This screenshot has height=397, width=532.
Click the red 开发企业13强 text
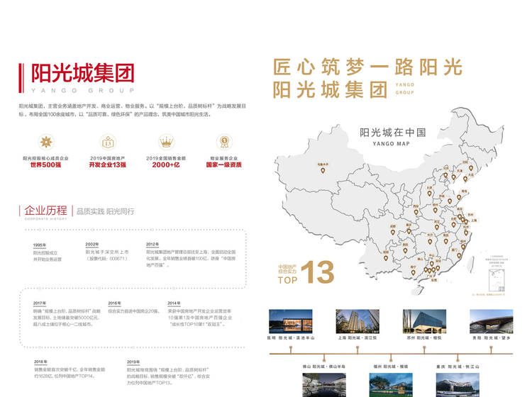click(108, 164)
